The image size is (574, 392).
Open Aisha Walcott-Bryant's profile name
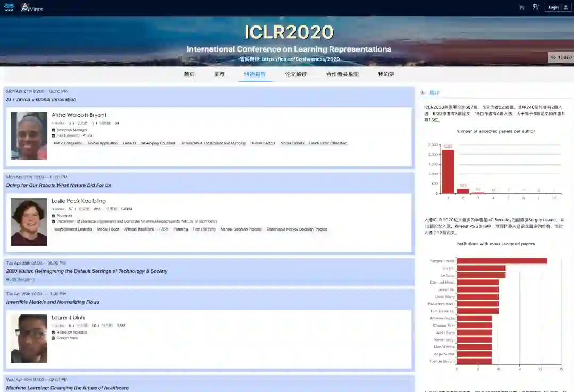(79, 115)
